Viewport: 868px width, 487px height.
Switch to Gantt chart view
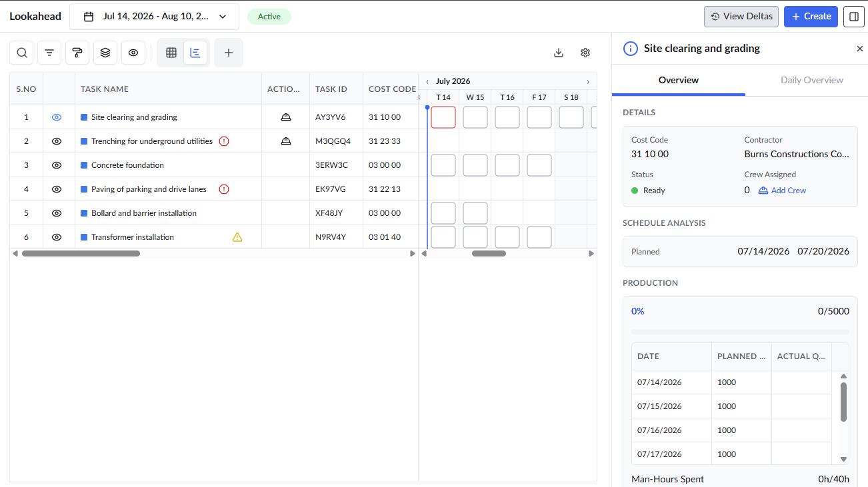click(x=195, y=53)
